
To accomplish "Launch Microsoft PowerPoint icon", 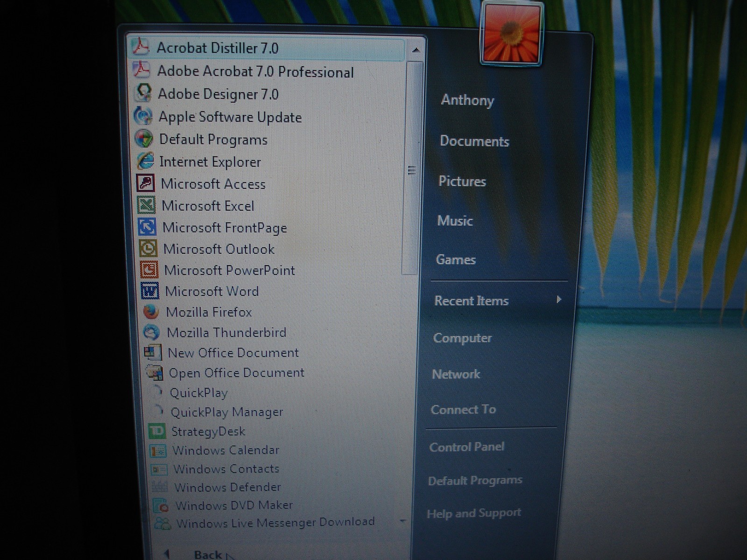I will coord(149,269).
